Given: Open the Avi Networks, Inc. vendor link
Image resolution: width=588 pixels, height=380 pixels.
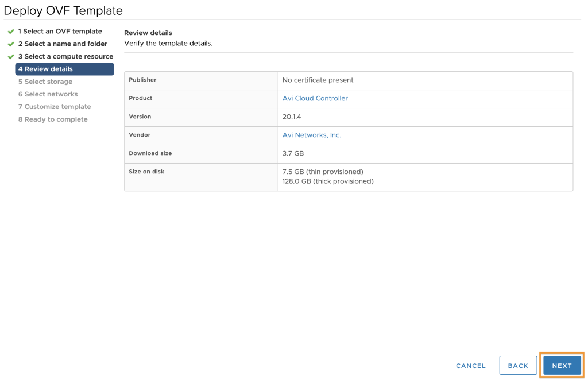Looking at the screenshot, I should (312, 135).
